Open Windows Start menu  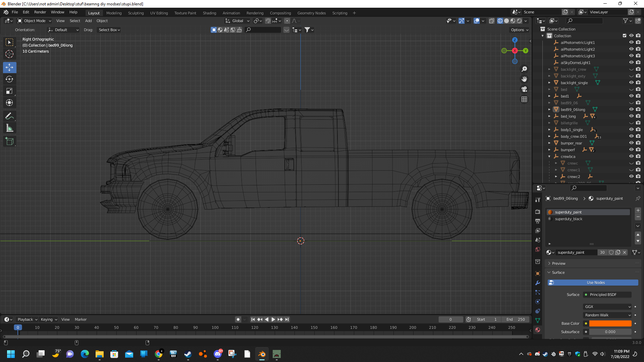click(11, 354)
